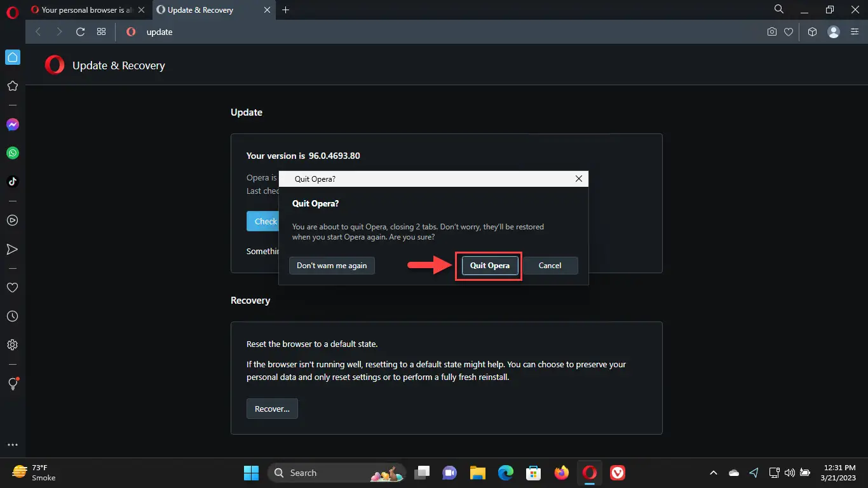868x488 pixels.
Task: Open Bookmarks star icon in sidebar
Action: pyautogui.click(x=12, y=86)
